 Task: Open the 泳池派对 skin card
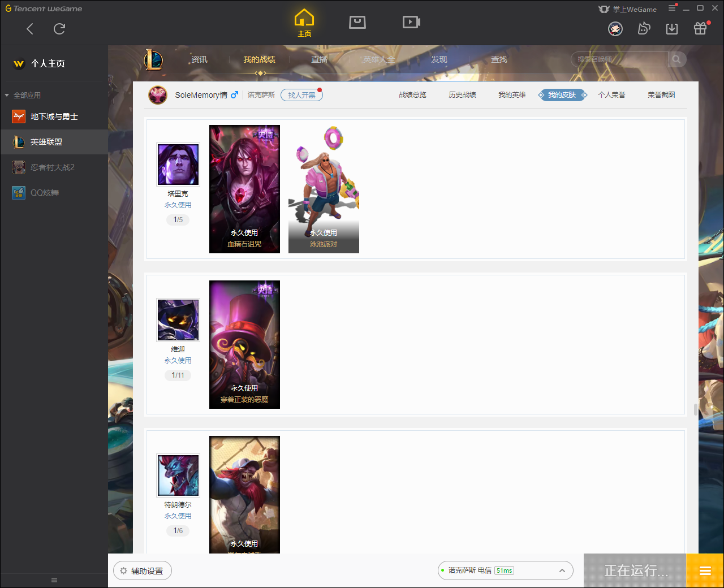pos(324,189)
